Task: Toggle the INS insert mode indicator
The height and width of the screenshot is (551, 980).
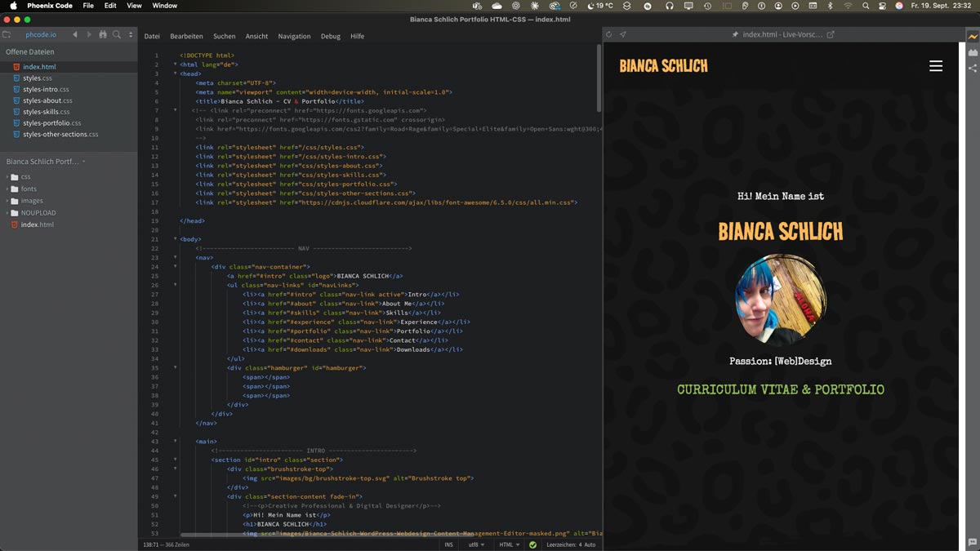Action: coord(448,544)
